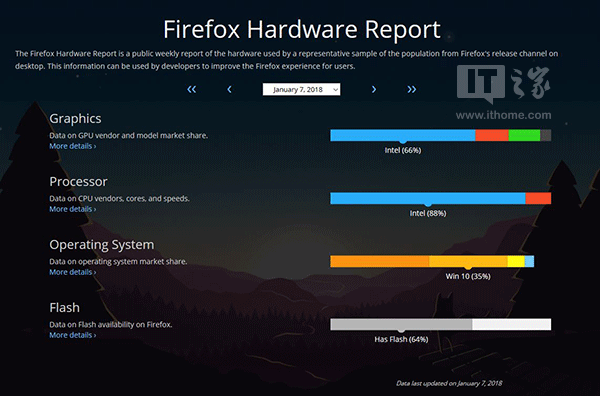Click the Has Flash (64%) label
600x396 pixels.
(401, 339)
